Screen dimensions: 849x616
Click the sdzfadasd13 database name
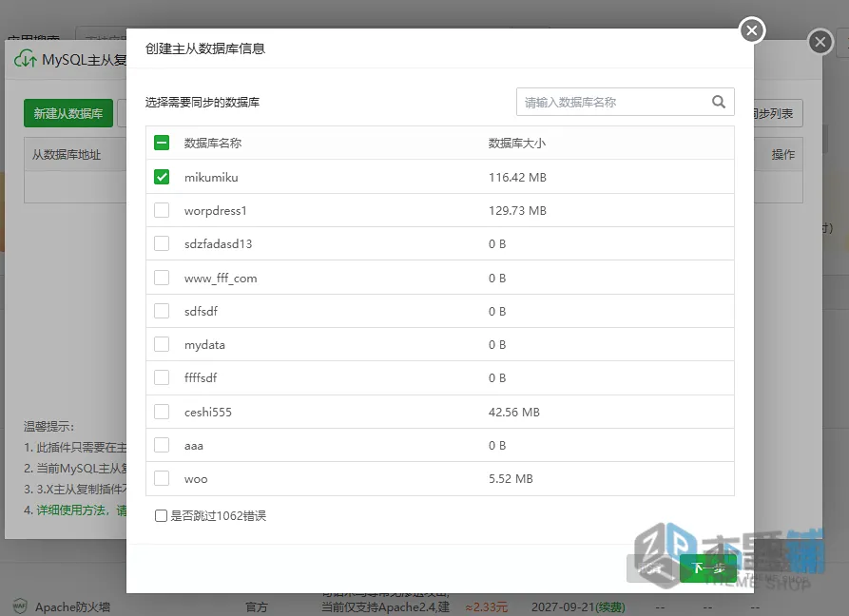coord(219,244)
